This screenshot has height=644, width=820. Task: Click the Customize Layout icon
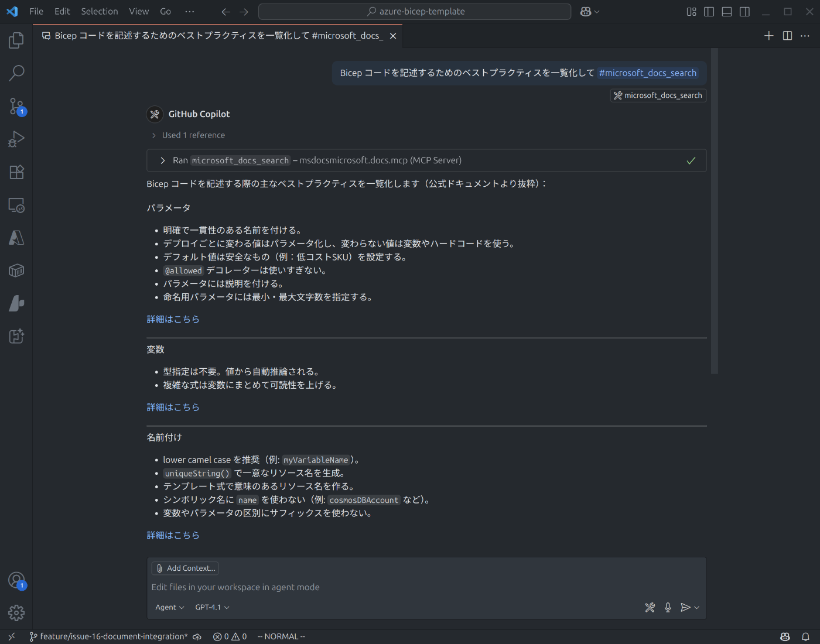click(691, 12)
